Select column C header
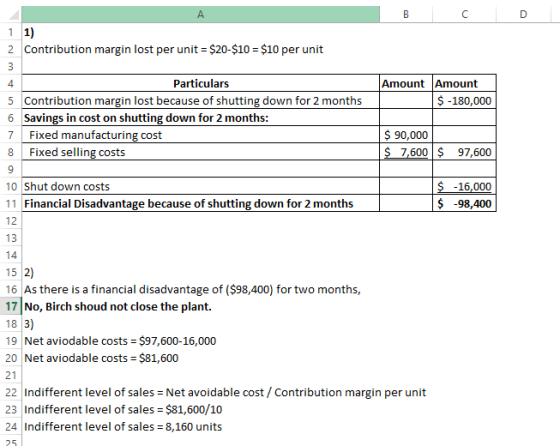 [464, 14]
